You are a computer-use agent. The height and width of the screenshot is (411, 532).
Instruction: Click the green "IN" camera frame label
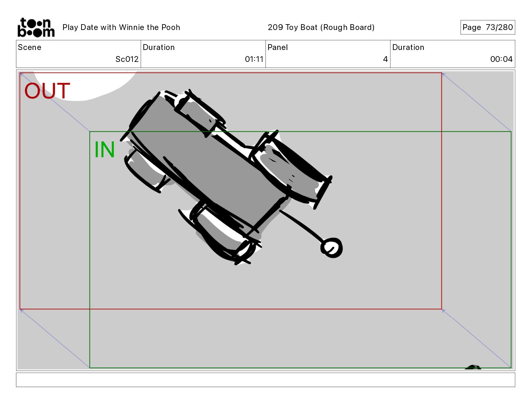point(104,150)
